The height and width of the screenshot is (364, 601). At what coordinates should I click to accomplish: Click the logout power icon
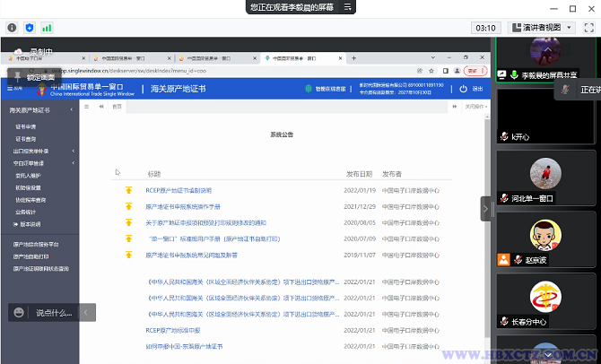(x=463, y=89)
